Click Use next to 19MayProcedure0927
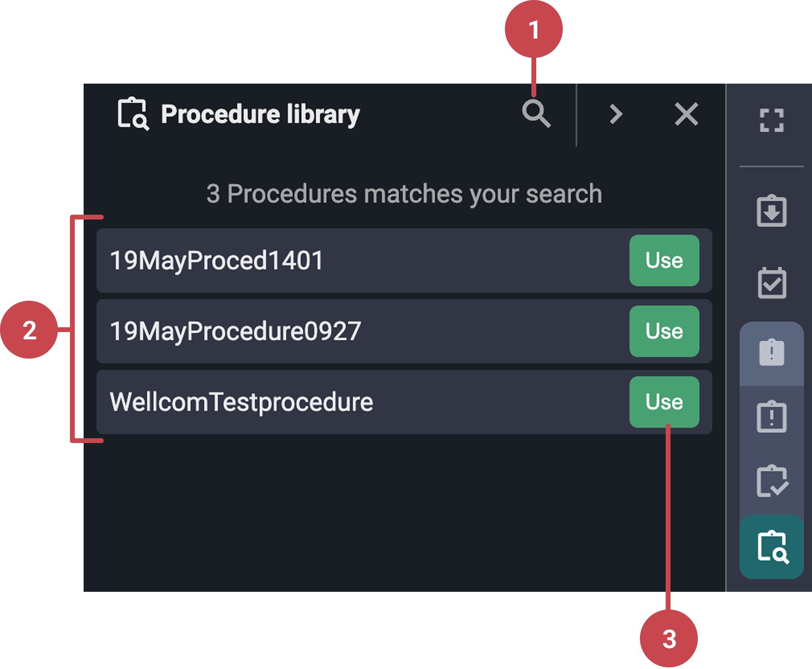The width and height of the screenshot is (812, 669). (x=664, y=331)
